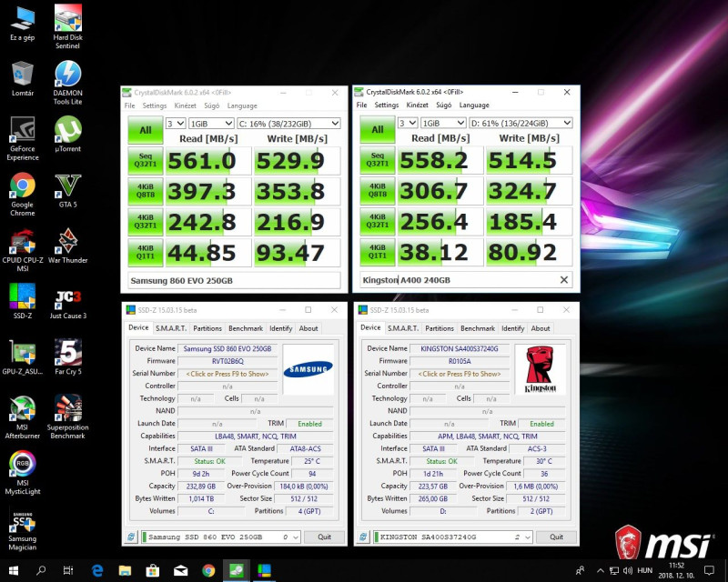Click refresh icon in Kingston SSD-Z window
Viewport: 728px width, 582px height.
[x=363, y=537]
